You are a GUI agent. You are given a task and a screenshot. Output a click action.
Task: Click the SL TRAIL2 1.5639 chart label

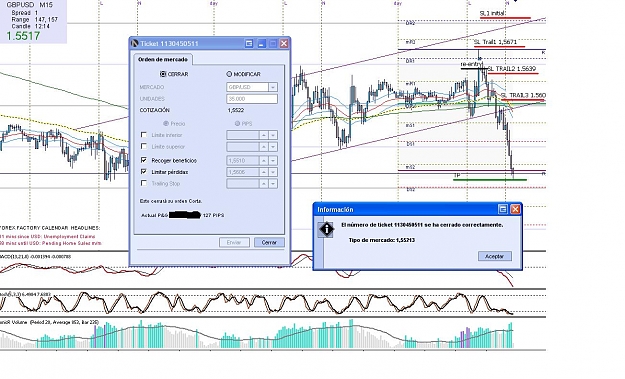(x=511, y=69)
